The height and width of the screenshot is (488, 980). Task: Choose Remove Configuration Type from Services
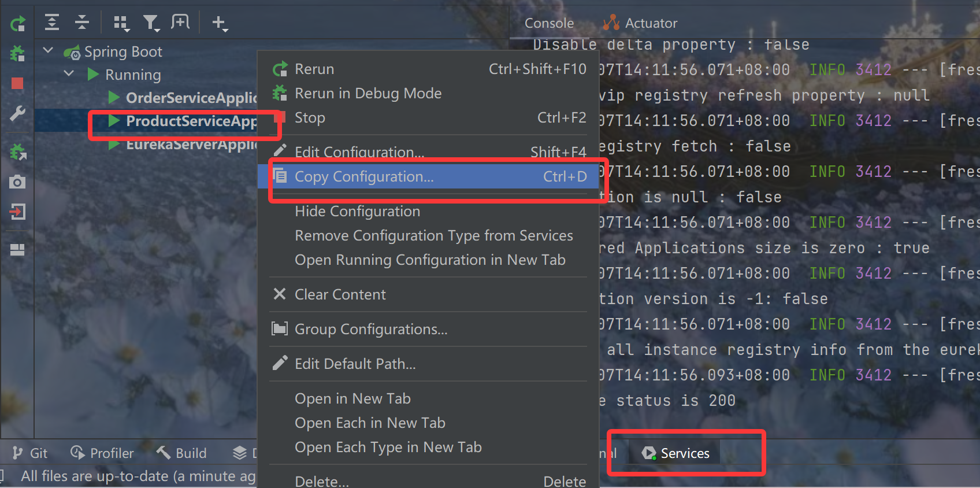429,235
